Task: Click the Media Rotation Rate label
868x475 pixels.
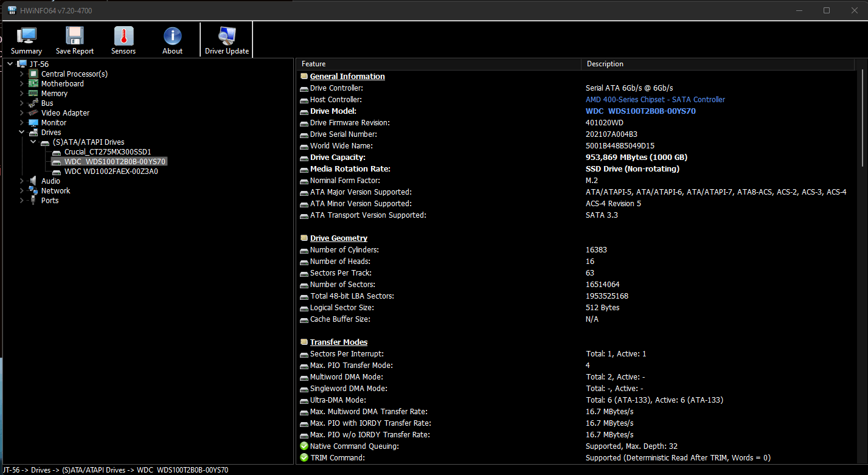Action: click(x=350, y=168)
